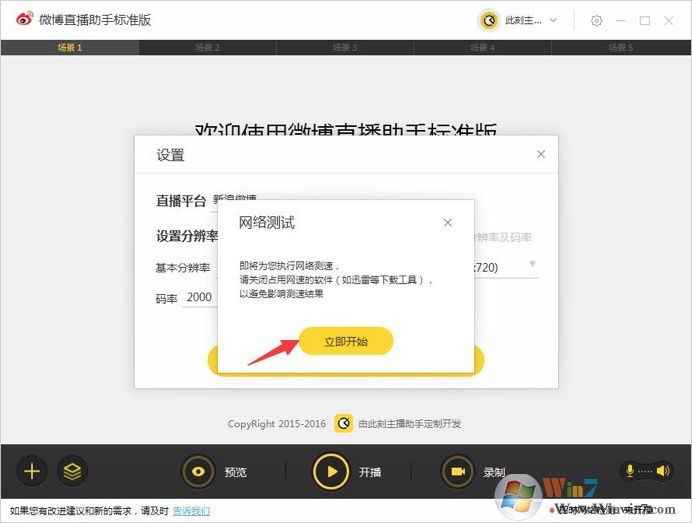Viewport: 692px width, 523px height.
Task: Click the 录制 camera icon
Action: coord(458,471)
